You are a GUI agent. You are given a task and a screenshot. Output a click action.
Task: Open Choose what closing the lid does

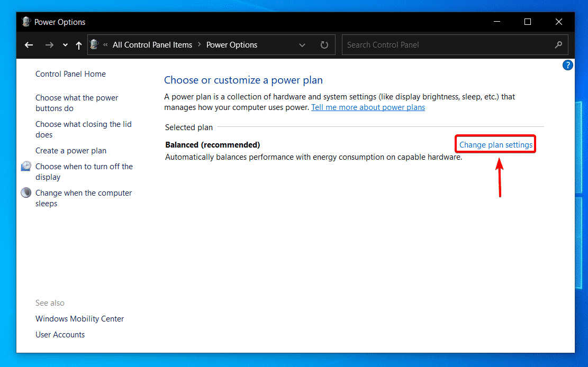click(83, 130)
